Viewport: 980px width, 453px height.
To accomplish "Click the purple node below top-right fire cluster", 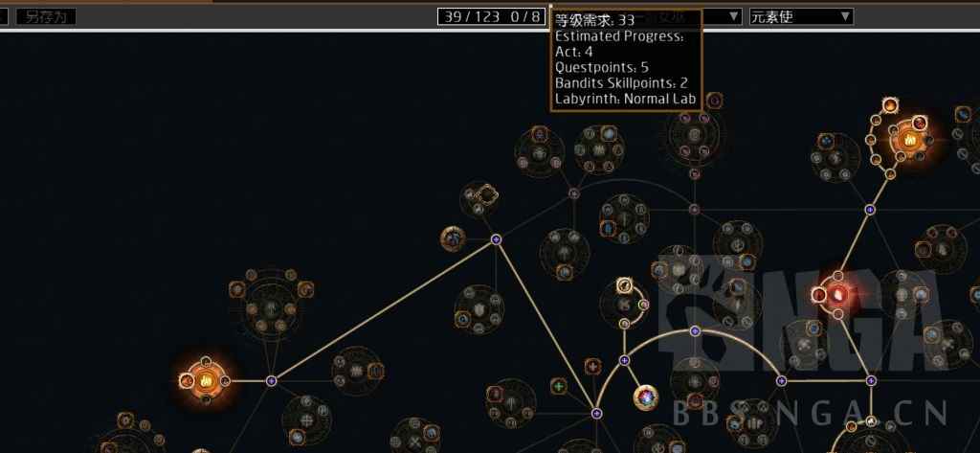I will [870, 210].
